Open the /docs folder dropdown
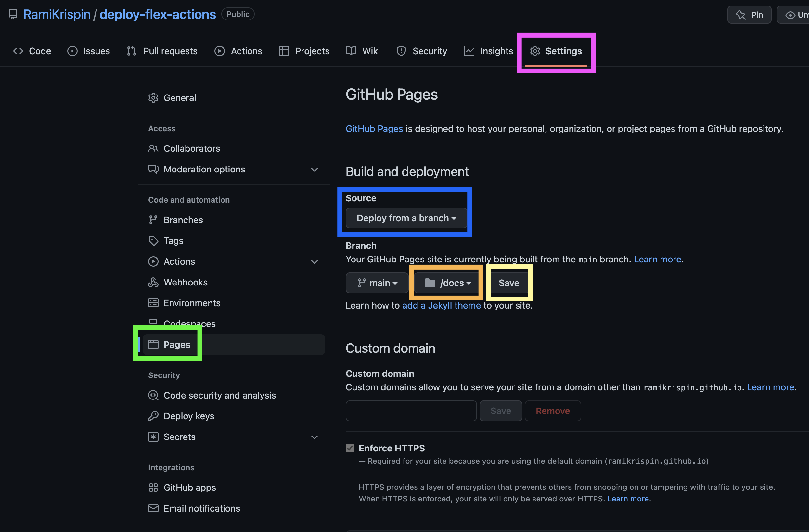The height and width of the screenshot is (532, 809). tap(447, 283)
